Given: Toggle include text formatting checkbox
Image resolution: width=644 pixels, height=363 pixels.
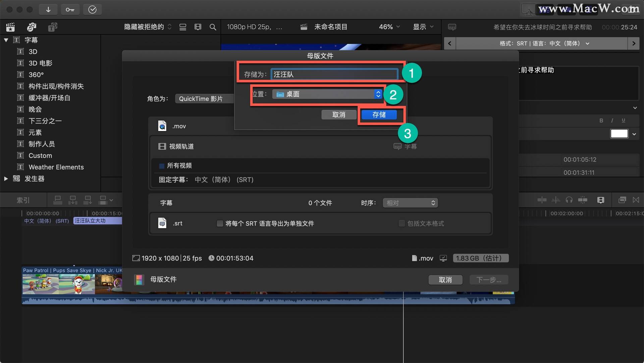Looking at the screenshot, I should pyautogui.click(x=401, y=223).
